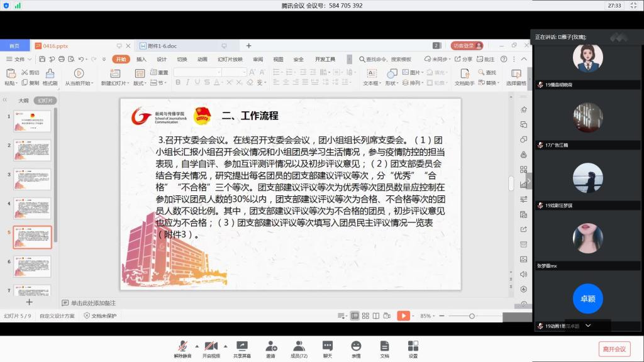
Task: Turn on the video camera
Action: tap(211, 347)
